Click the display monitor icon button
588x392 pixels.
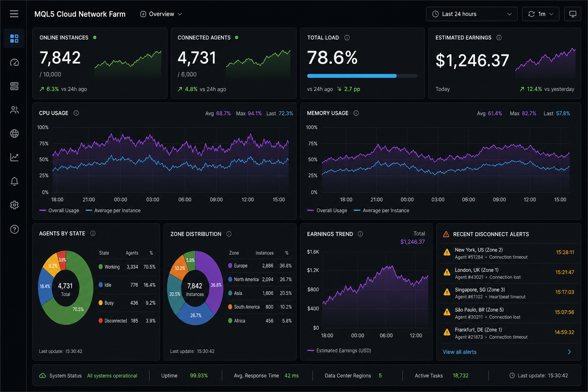(573, 14)
